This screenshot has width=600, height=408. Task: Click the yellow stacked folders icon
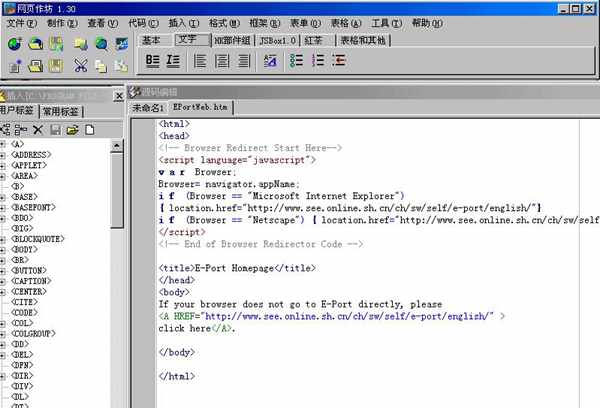tap(80, 44)
